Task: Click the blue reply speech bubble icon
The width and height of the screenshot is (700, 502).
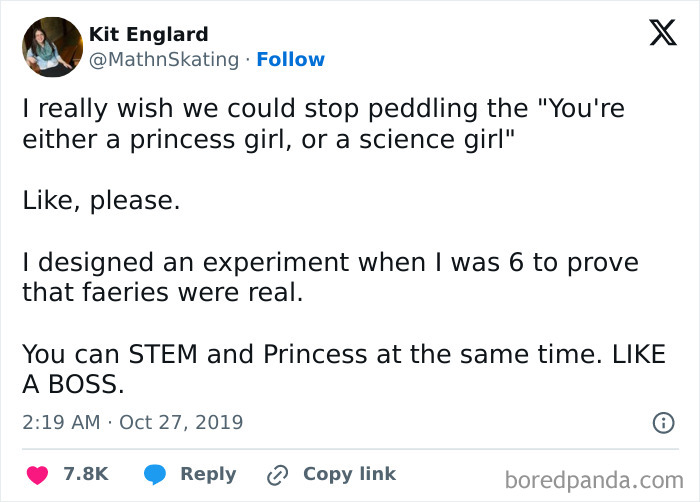Action: (x=154, y=475)
